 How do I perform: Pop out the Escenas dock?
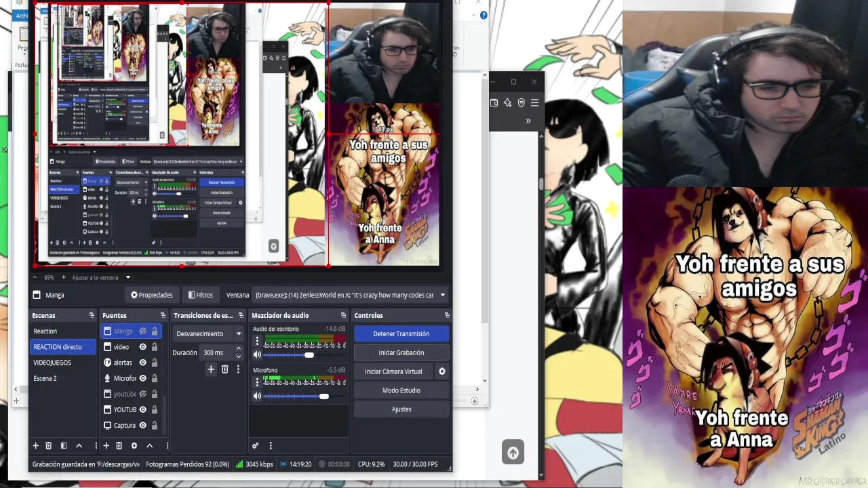pyautogui.click(x=92, y=315)
